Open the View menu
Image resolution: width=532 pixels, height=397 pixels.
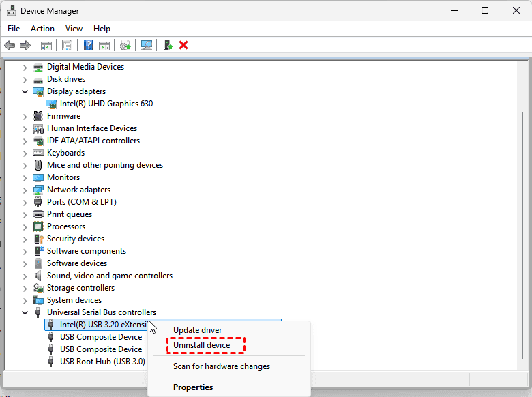pos(74,29)
